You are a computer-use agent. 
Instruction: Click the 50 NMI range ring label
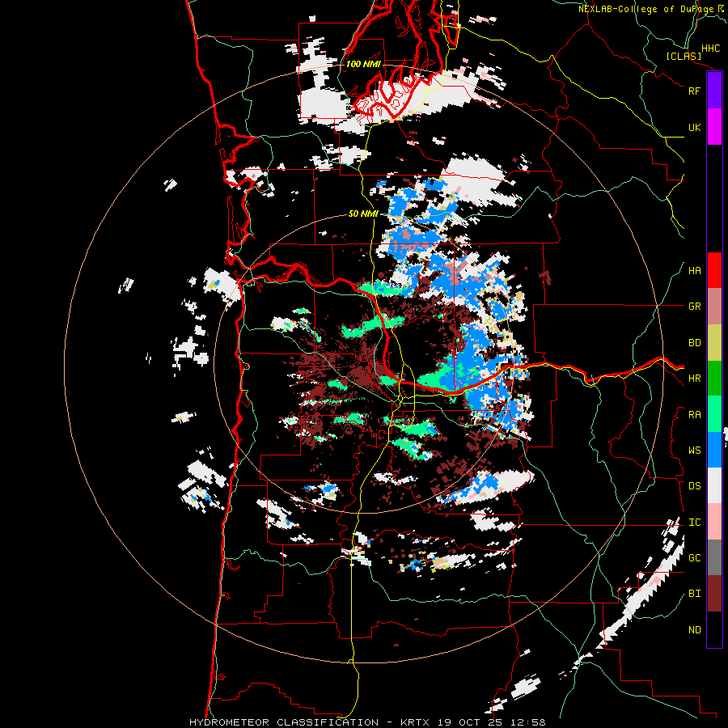click(363, 214)
